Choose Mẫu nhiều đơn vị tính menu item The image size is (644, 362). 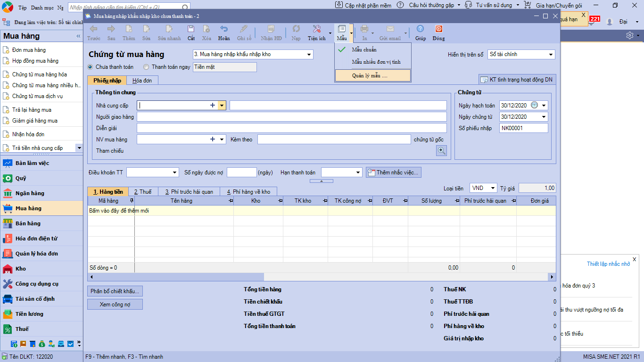[373, 62]
